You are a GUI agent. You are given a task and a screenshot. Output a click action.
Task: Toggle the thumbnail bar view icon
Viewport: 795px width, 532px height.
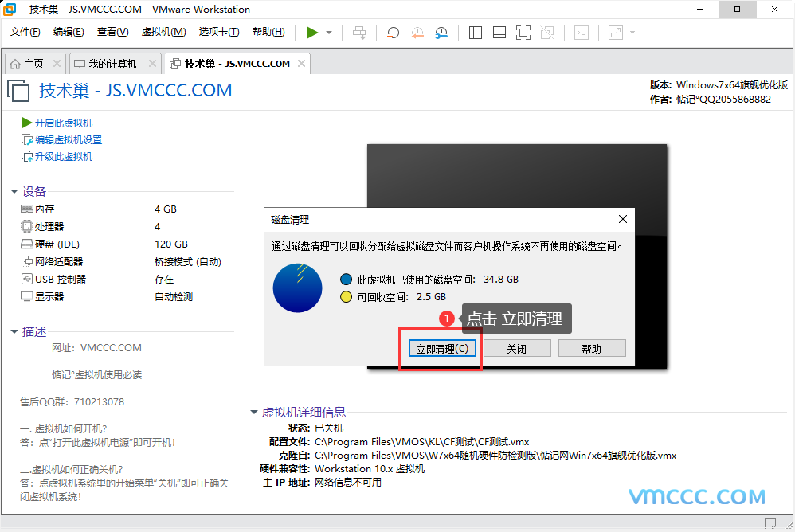pos(499,33)
